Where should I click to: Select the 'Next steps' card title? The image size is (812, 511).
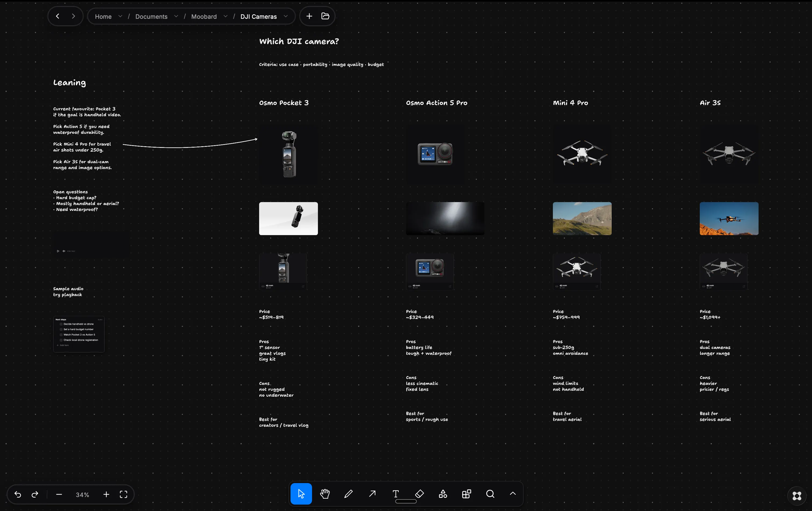(61, 320)
